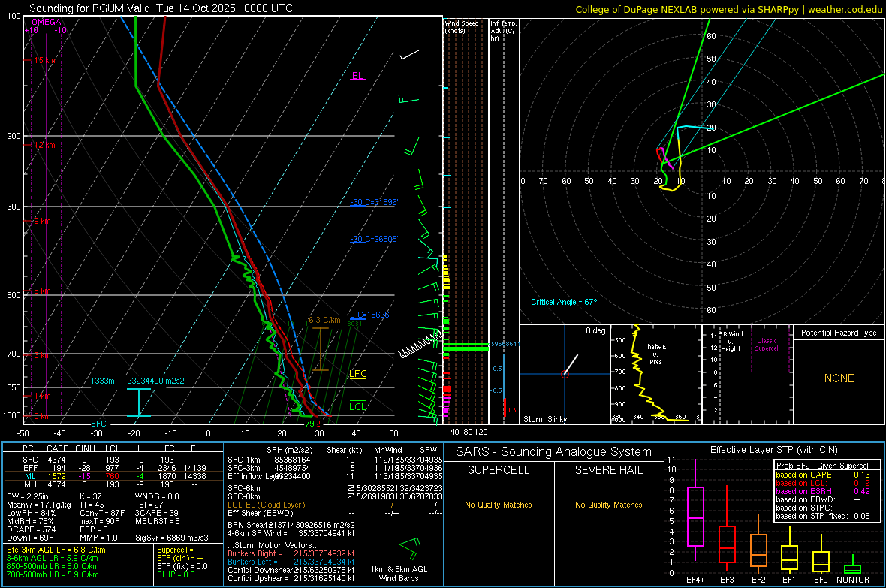Click the yellow 'based on CAPE' probability line
This screenshot has width=886, height=588.
tap(822, 475)
